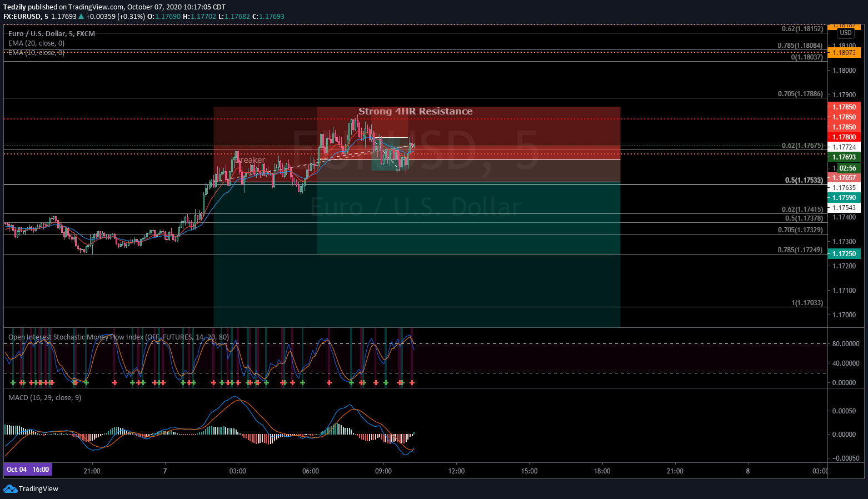Click the 80.00000 stochastic axis value
The height and width of the screenshot is (499, 868).
pos(845,344)
